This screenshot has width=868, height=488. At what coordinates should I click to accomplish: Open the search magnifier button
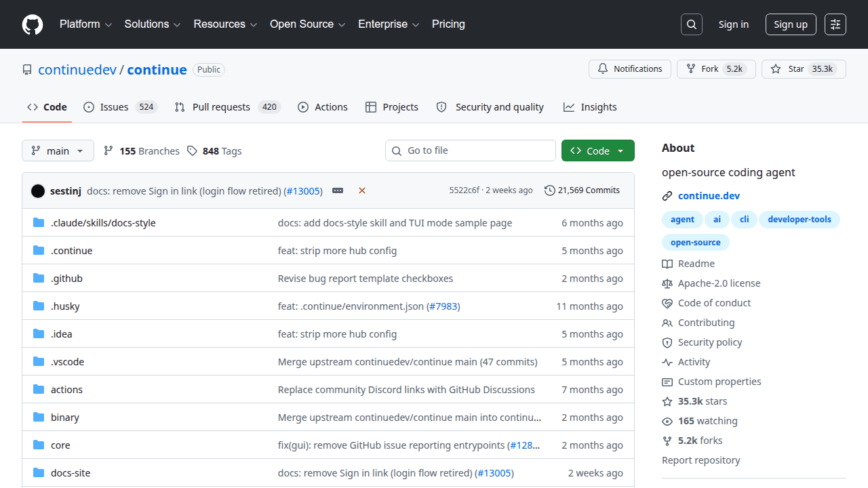click(x=691, y=24)
